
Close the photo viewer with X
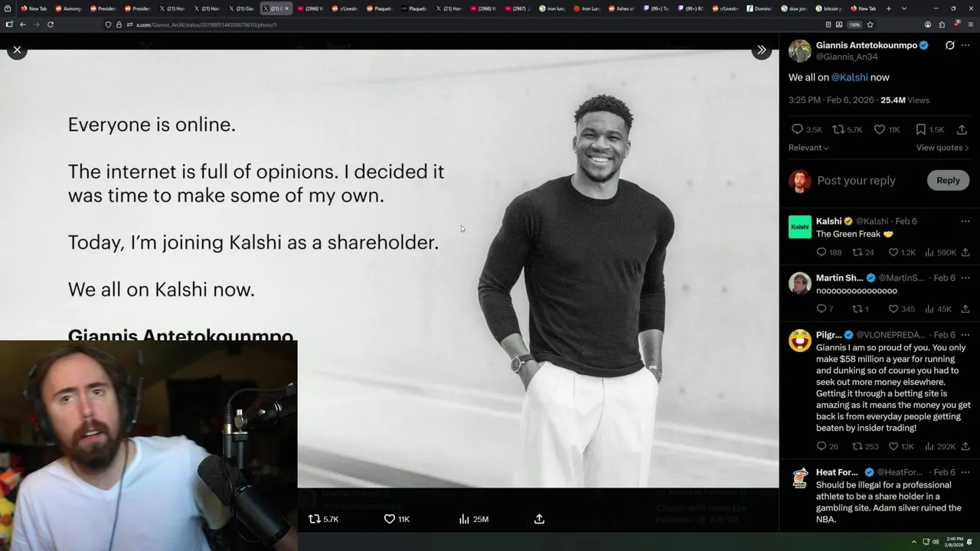pyautogui.click(x=17, y=50)
